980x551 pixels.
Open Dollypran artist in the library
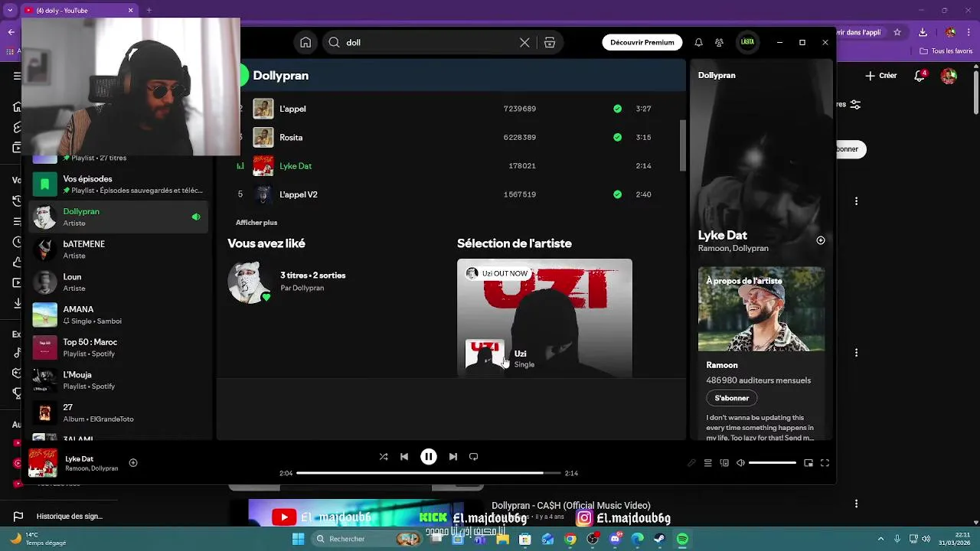coord(119,217)
